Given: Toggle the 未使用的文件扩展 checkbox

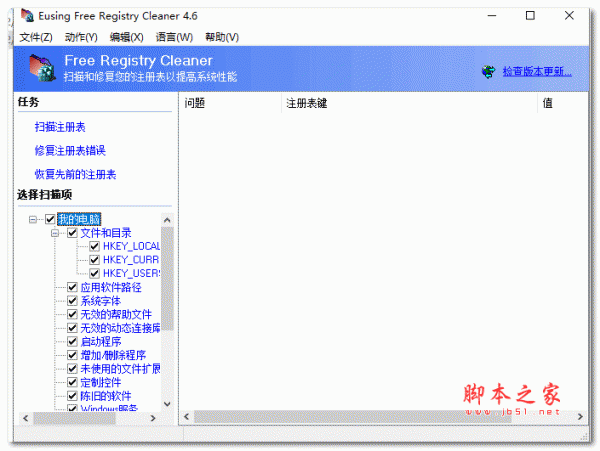Looking at the screenshot, I should [72, 368].
